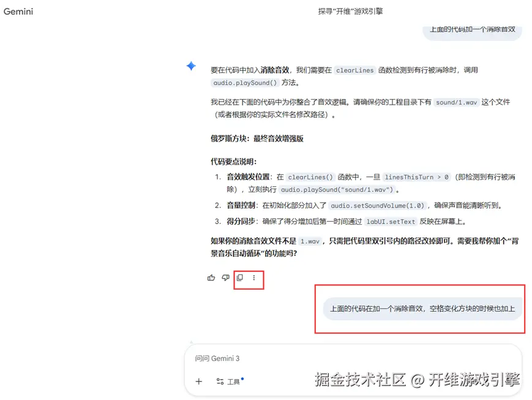This screenshot has width=532, height=400.
Task: Click the 问问 Gemini 3 input field
Action: pyautogui.click(x=275, y=358)
